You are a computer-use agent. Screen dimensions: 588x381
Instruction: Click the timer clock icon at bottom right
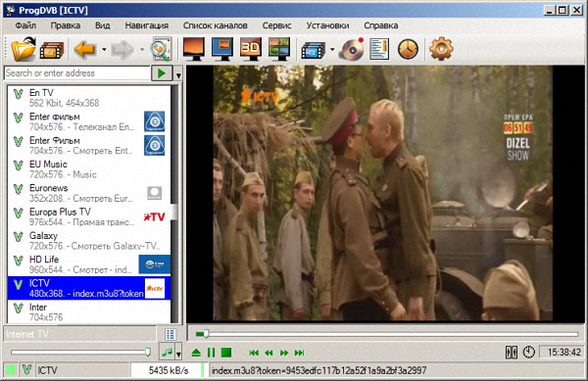pyautogui.click(x=529, y=353)
